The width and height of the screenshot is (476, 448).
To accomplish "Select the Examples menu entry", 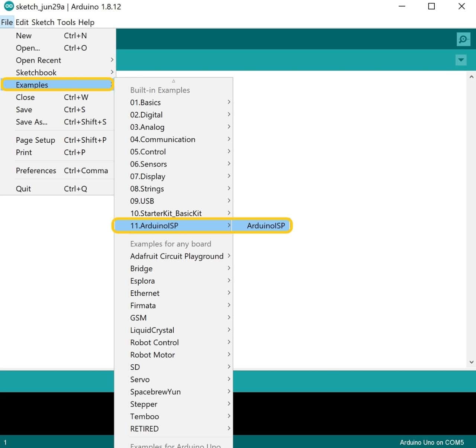I will [x=58, y=85].
